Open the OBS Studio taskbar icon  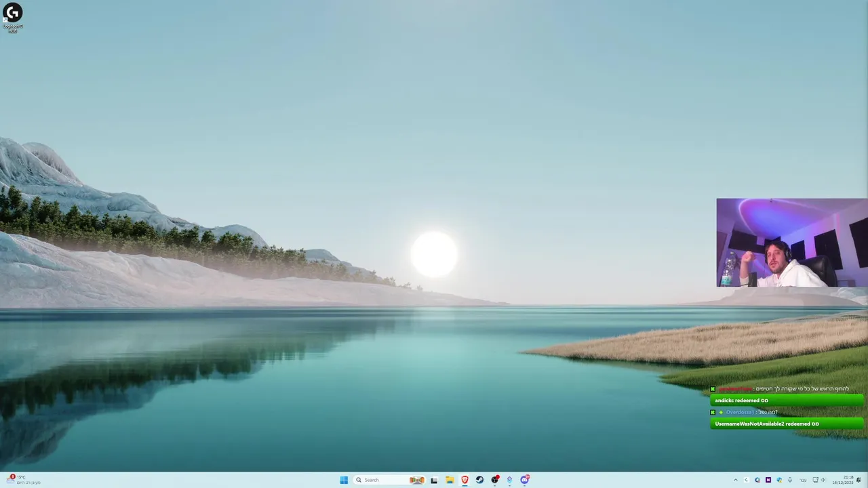click(x=495, y=480)
